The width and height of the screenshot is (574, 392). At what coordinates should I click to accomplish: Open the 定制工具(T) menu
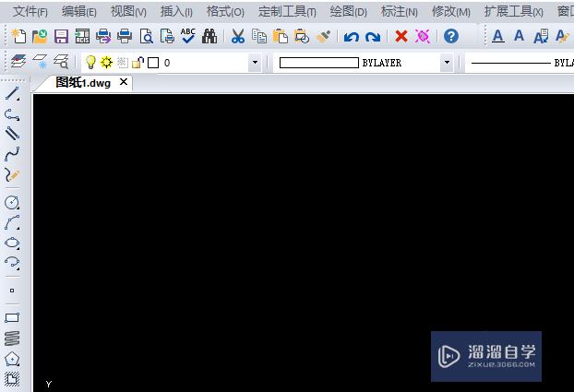287,12
